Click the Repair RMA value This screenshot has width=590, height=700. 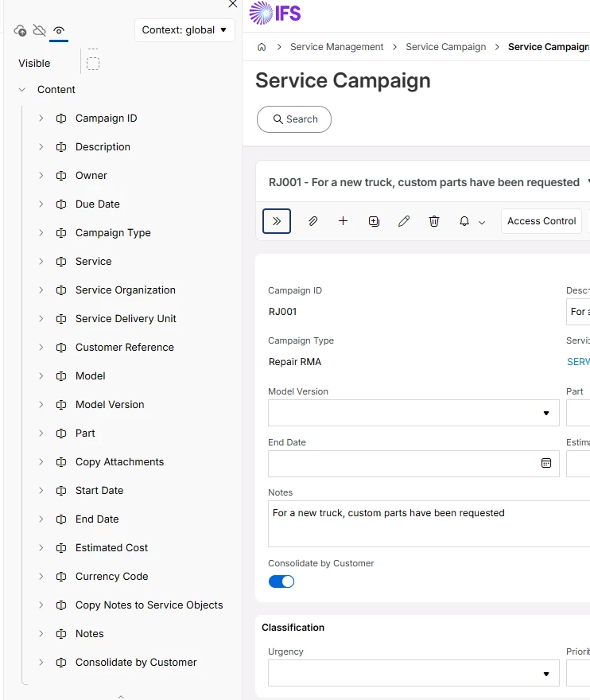click(x=294, y=362)
